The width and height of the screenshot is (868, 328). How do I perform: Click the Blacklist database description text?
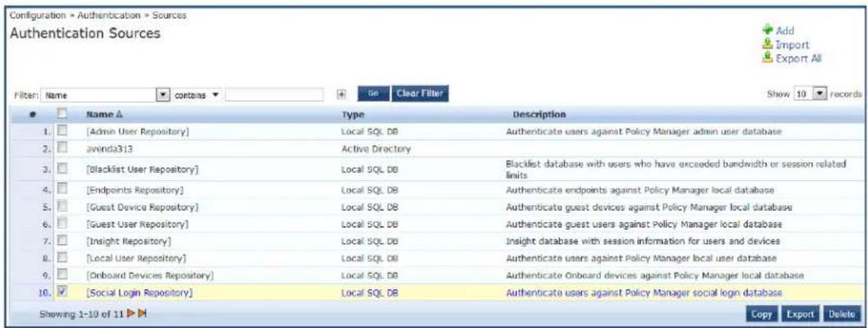coord(676,168)
